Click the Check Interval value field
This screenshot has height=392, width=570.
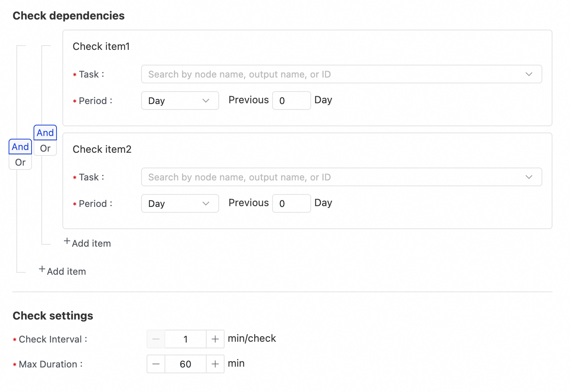point(186,339)
